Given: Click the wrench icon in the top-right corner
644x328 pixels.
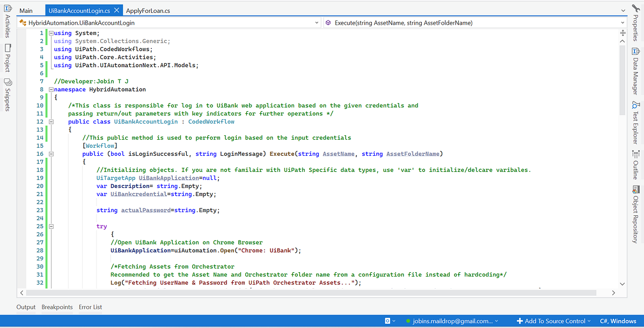Looking at the screenshot, I should coord(636,7).
